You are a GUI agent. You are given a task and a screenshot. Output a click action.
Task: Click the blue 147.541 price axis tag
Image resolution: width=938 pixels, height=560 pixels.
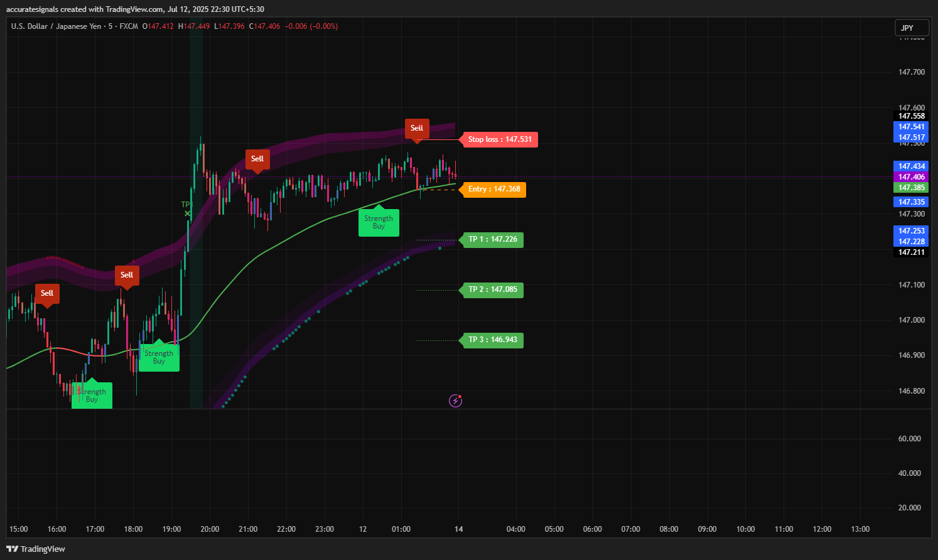[911, 127]
